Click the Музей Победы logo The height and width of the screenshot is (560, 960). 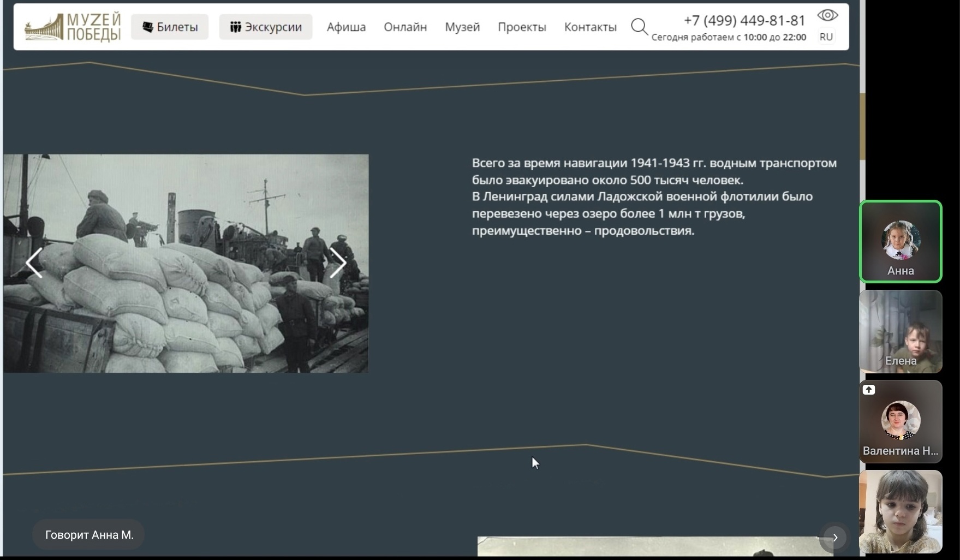73,27
